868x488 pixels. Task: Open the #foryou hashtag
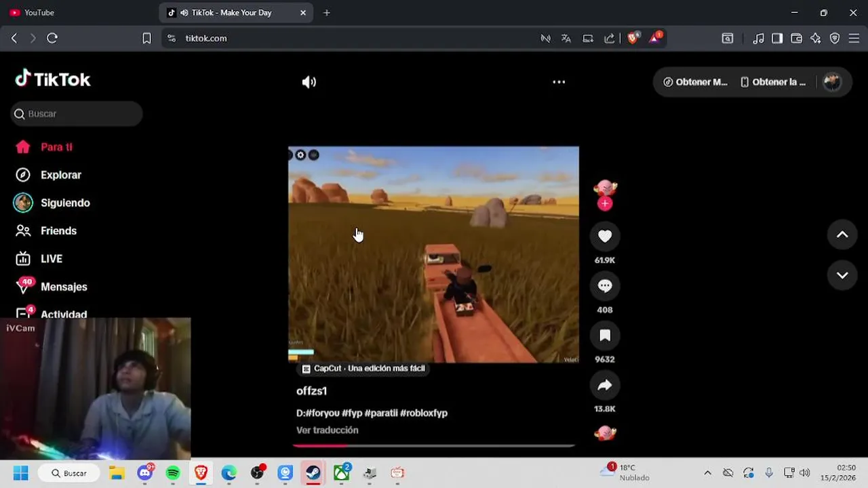[321, 413]
